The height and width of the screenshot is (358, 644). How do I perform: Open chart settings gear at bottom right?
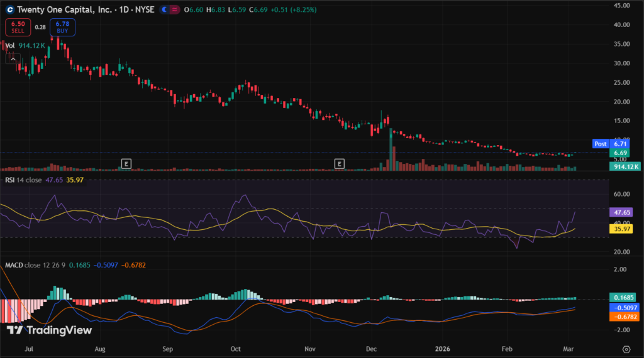click(x=626, y=349)
